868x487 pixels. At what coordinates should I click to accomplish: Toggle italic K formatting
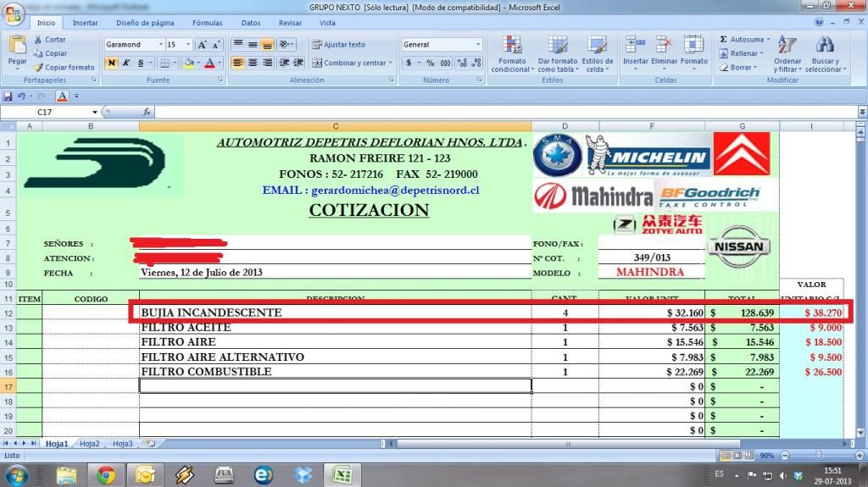(x=126, y=63)
